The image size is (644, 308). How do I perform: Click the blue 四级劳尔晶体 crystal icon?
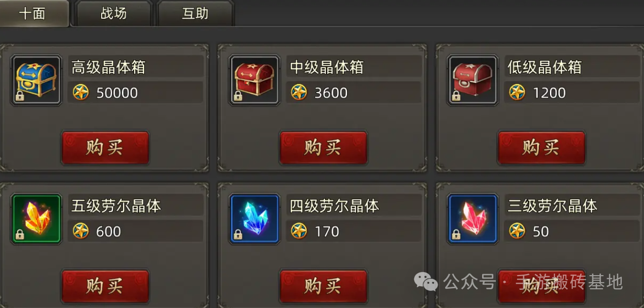point(254,219)
